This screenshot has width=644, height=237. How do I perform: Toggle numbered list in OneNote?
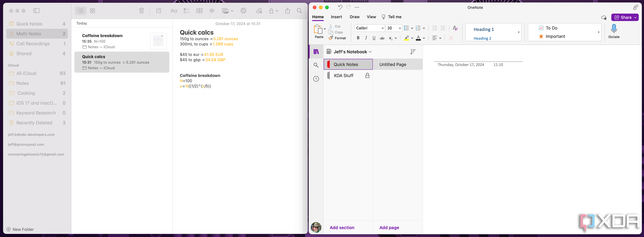coord(418,28)
